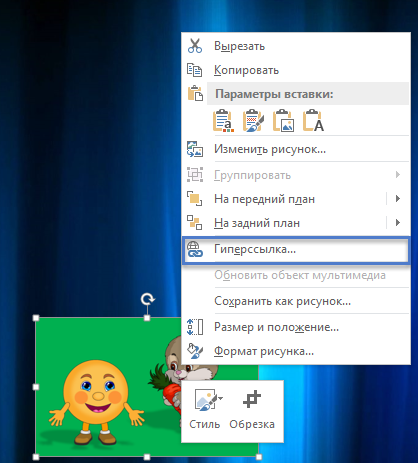418x463 pixels.
Task: Click the scissors Cut icon
Action: coord(195,46)
